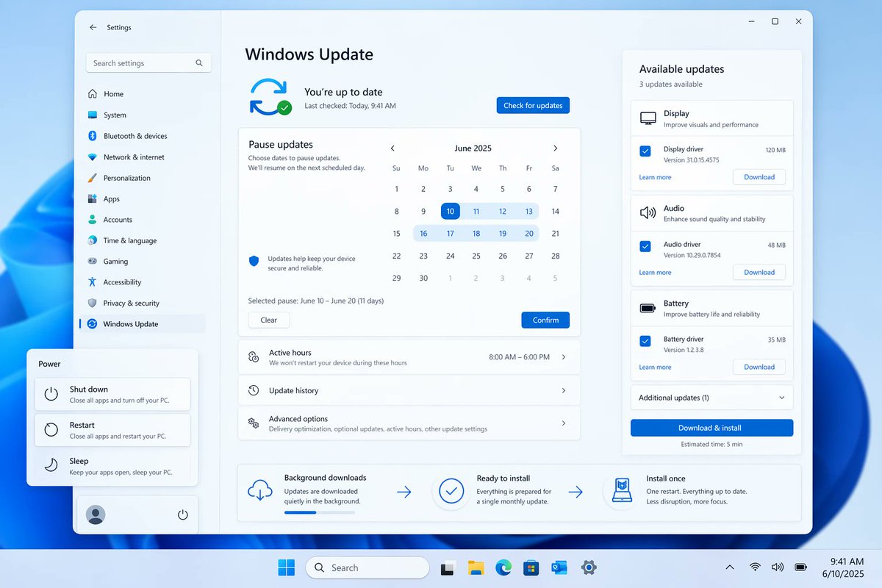
Task: Click the taskbar Search box
Action: pyautogui.click(x=367, y=567)
